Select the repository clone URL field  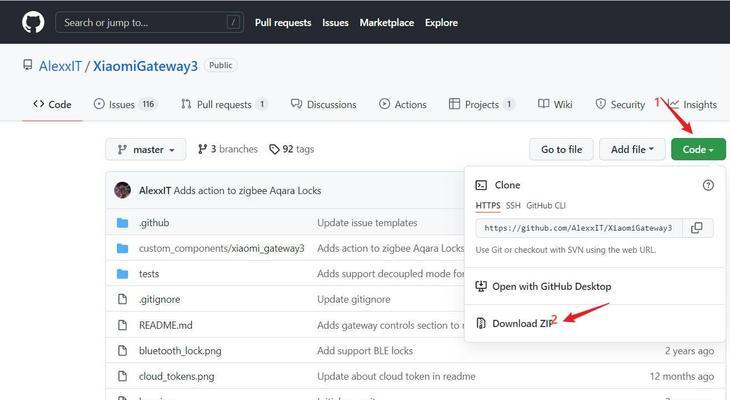pos(579,228)
